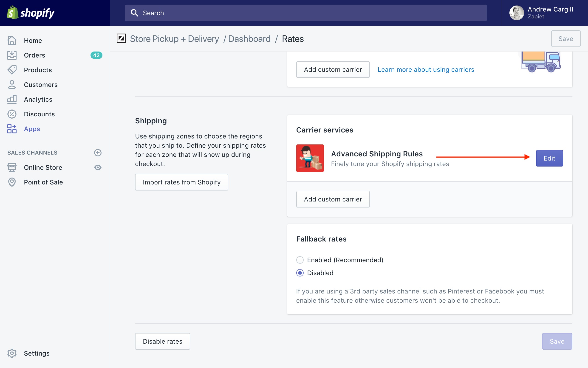Click the Point of Sale pin icon
The height and width of the screenshot is (368, 588).
12,182
